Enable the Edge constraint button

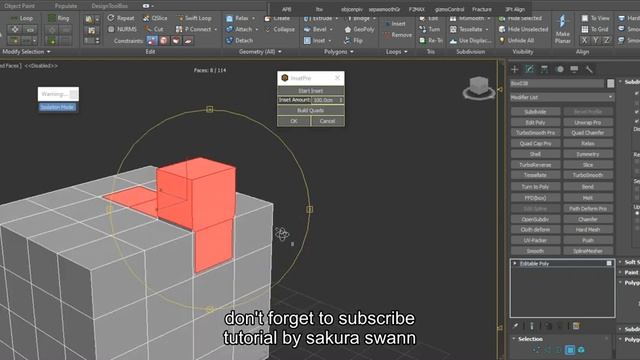coord(164,40)
